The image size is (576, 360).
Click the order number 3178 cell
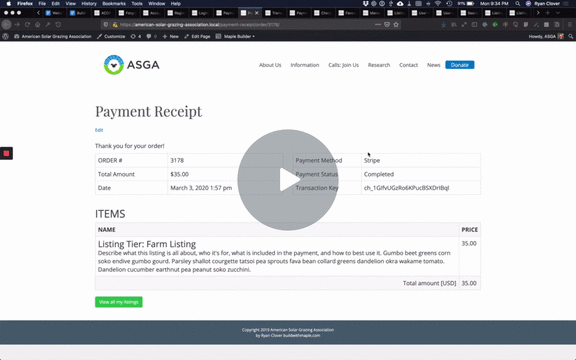click(225, 161)
